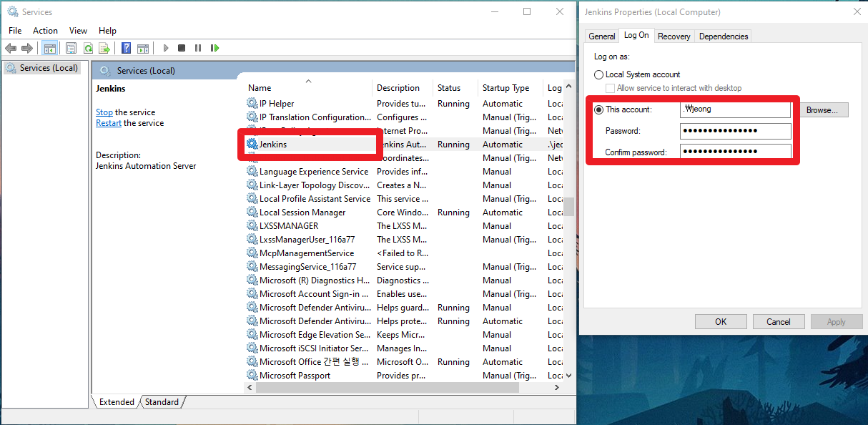This screenshot has height=425, width=868.
Task: Click the gear icon beside Link-Layer Topology Discovery
Action: [252, 185]
